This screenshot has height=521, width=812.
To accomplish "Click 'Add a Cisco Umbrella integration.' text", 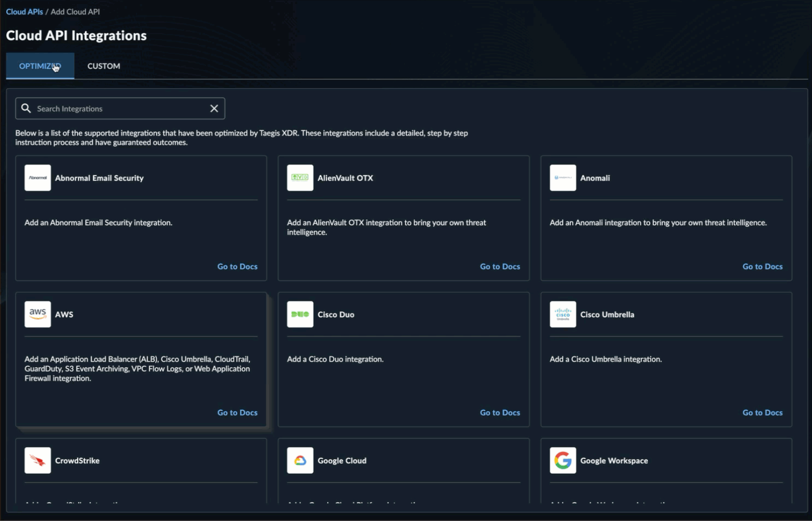I will click(606, 359).
